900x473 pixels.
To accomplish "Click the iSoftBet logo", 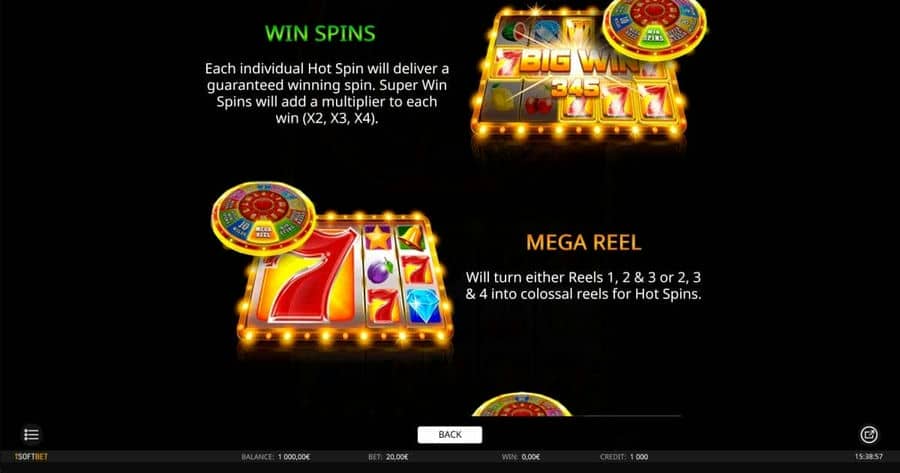I will click(32, 457).
